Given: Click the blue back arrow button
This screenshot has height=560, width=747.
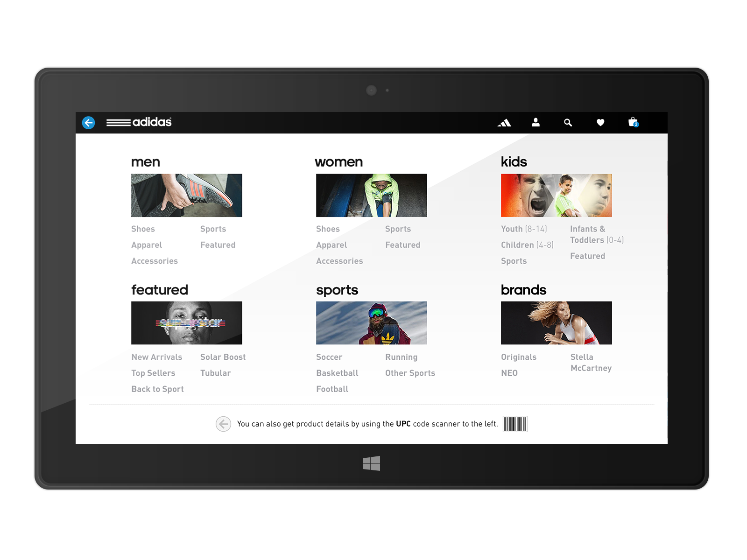Looking at the screenshot, I should click(89, 123).
